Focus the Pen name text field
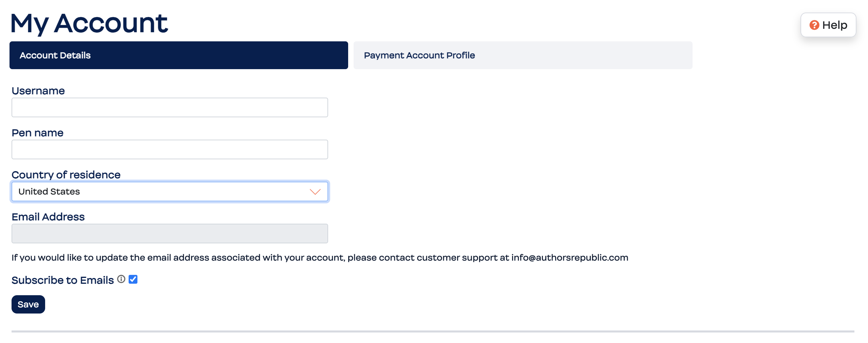 tap(170, 149)
